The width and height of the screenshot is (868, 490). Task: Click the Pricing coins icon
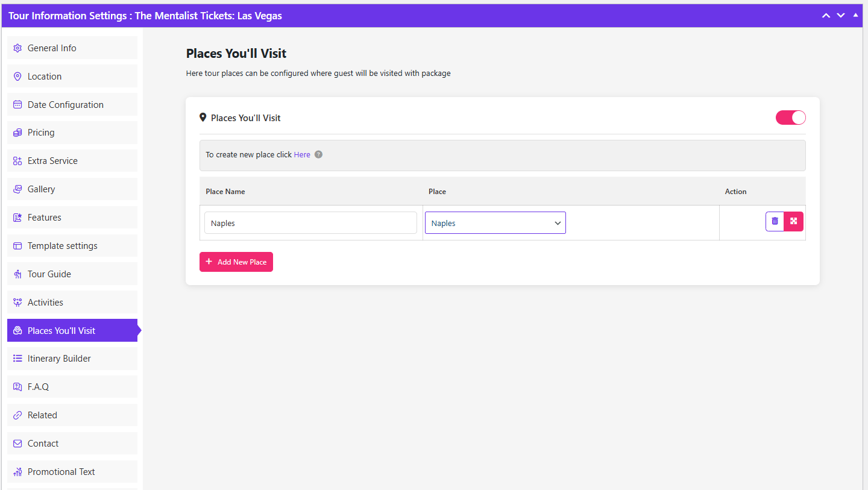click(x=17, y=133)
